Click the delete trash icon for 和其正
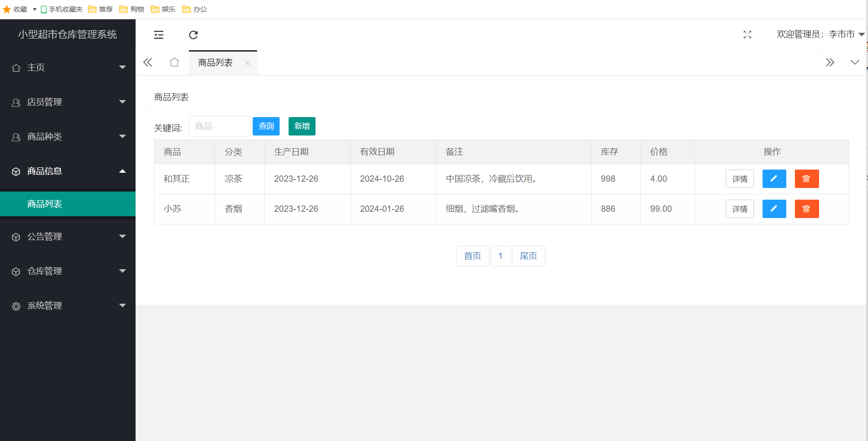 coord(807,179)
